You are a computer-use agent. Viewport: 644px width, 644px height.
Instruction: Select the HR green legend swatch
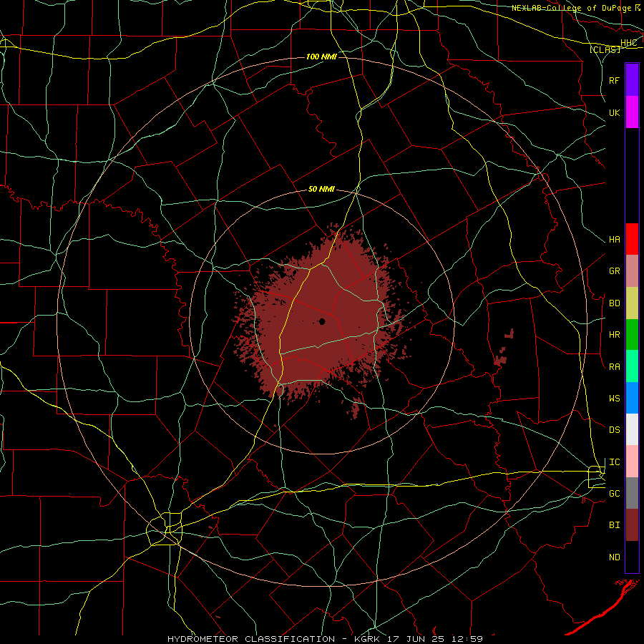click(632, 335)
